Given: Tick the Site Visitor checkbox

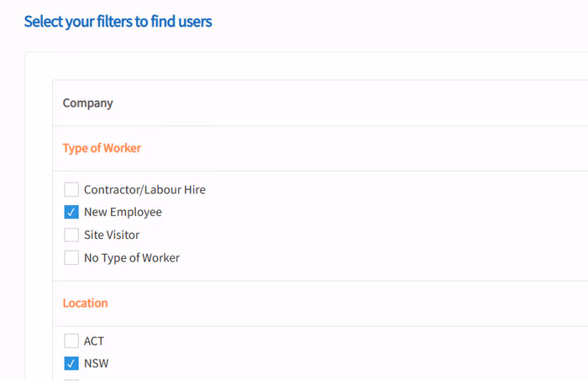Looking at the screenshot, I should click(71, 235).
